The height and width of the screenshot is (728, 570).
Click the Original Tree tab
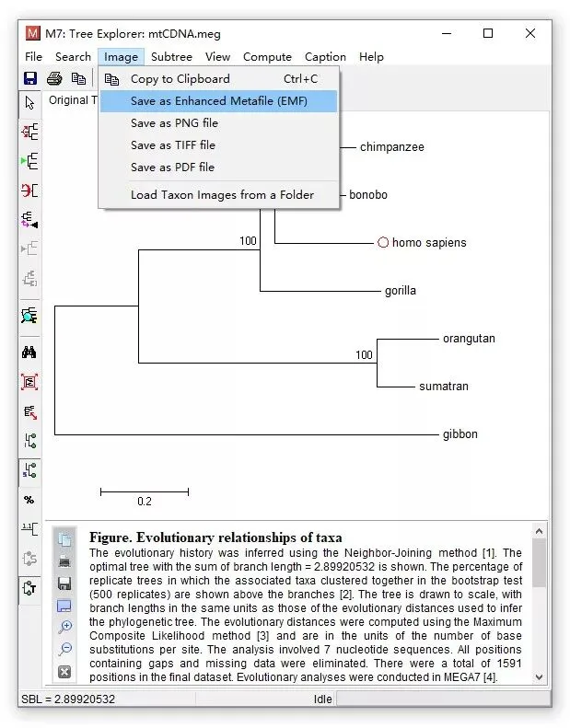(x=72, y=100)
